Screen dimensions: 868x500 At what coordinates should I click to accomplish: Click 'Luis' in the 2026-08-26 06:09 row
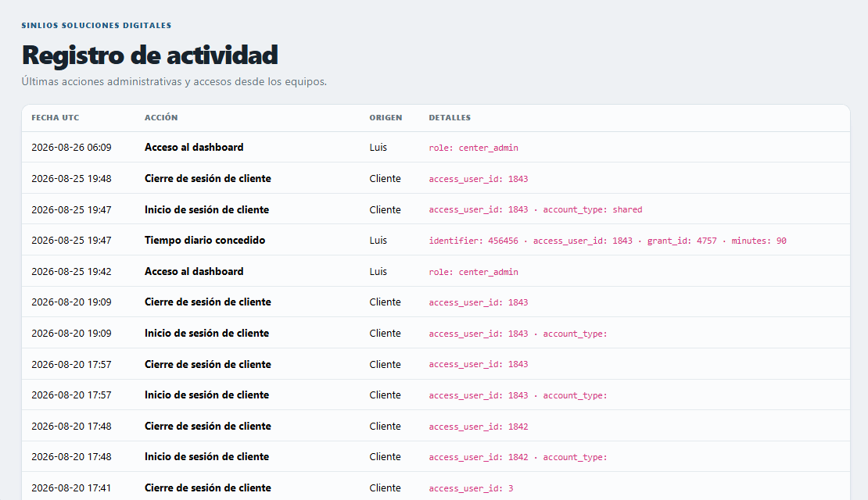pos(378,148)
